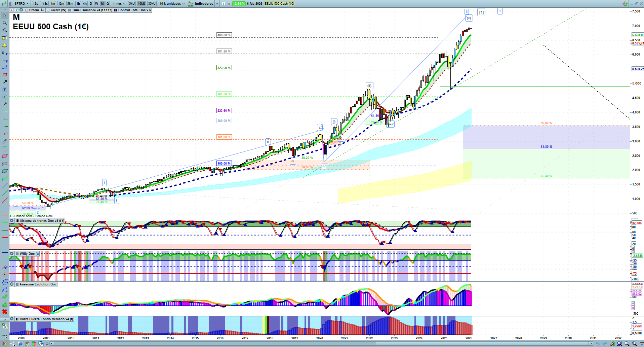Select the brown ellipse drawing tool
This screenshot has width=644, height=347.
(5, 164)
